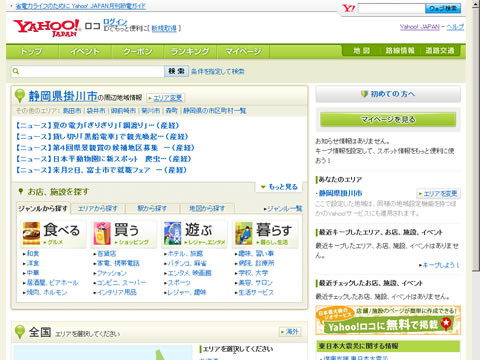Click the ログイン link
The height and width of the screenshot is (360, 480).
pyautogui.click(x=115, y=22)
